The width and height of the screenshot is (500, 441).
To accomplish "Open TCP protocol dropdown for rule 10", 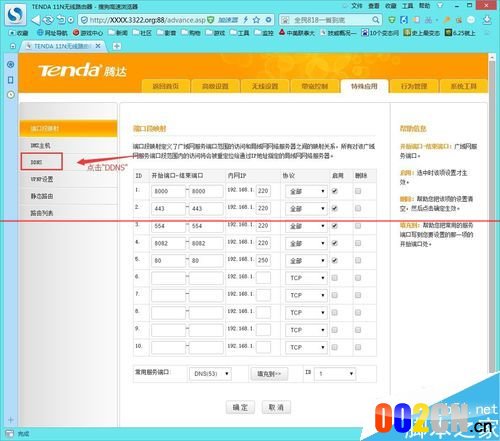I will pyautogui.click(x=306, y=347).
